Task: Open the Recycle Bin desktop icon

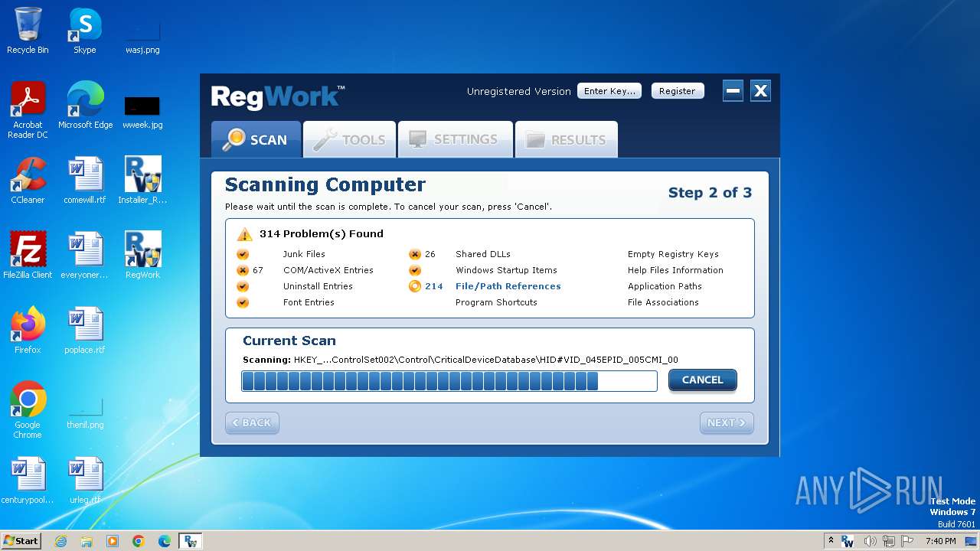Action: tap(28, 31)
